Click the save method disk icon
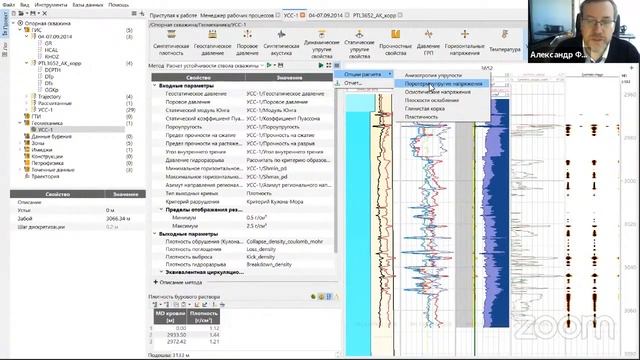 pos(280,65)
